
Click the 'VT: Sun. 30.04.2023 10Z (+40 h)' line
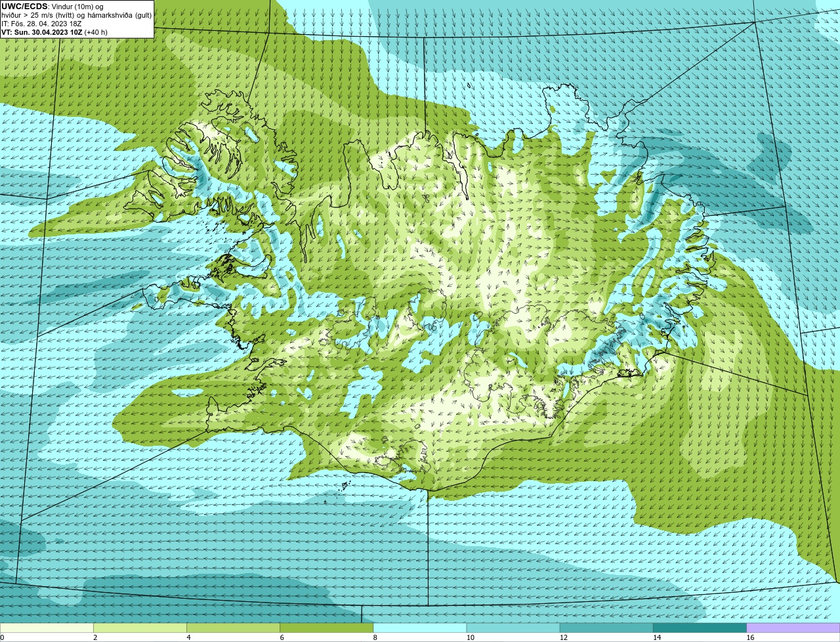pyautogui.click(x=54, y=32)
